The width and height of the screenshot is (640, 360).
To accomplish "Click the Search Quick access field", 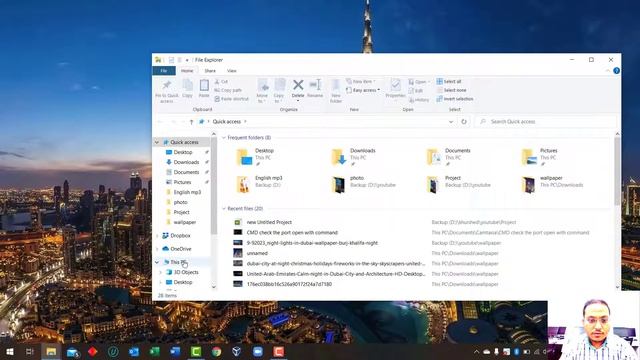I will click(x=546, y=122).
